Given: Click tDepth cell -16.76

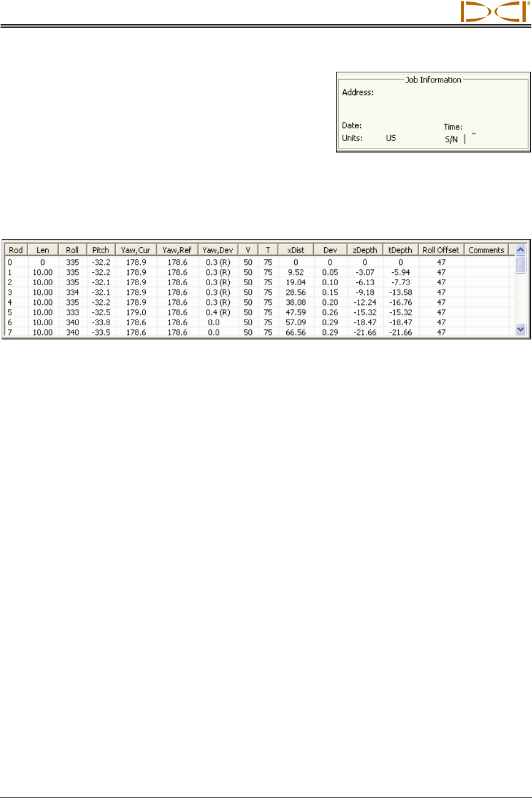Looking at the screenshot, I should [401, 303].
